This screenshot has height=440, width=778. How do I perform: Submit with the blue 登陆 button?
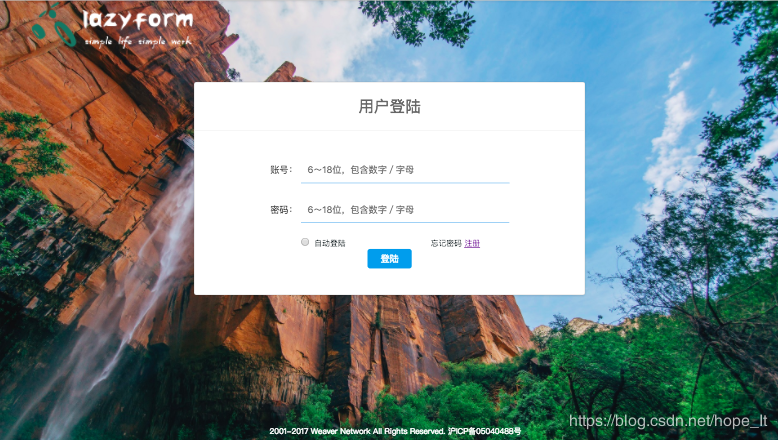(389, 258)
